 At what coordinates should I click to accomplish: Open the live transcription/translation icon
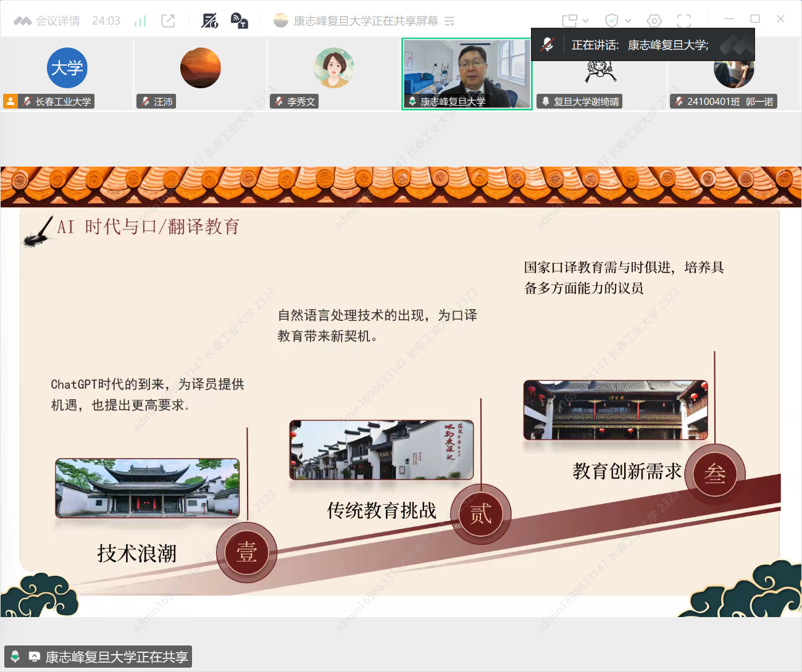(x=239, y=21)
